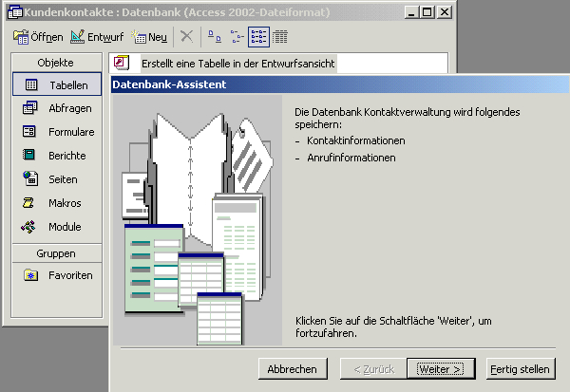The width and height of the screenshot is (570, 392).
Task: Click the Kontaktinformationen list entry
Action: (355, 140)
